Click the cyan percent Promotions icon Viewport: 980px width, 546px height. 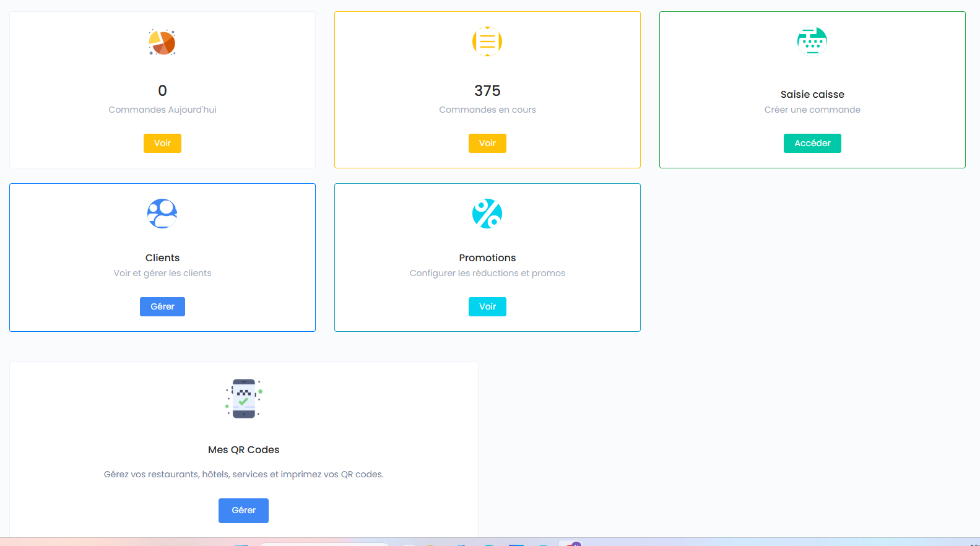point(487,214)
